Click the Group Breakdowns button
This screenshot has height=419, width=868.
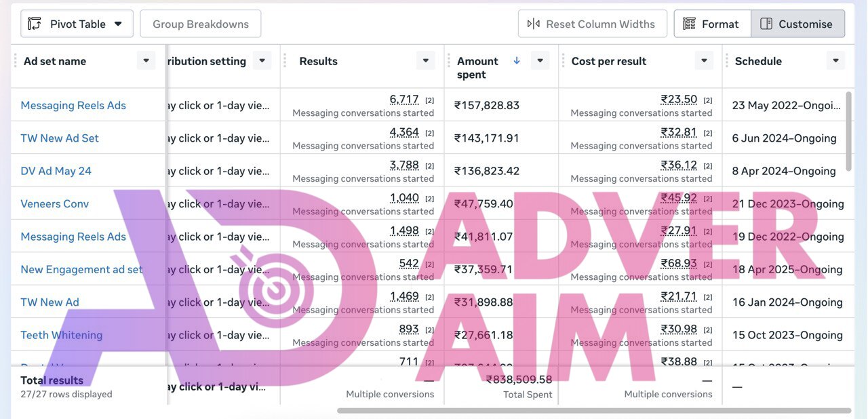click(200, 24)
